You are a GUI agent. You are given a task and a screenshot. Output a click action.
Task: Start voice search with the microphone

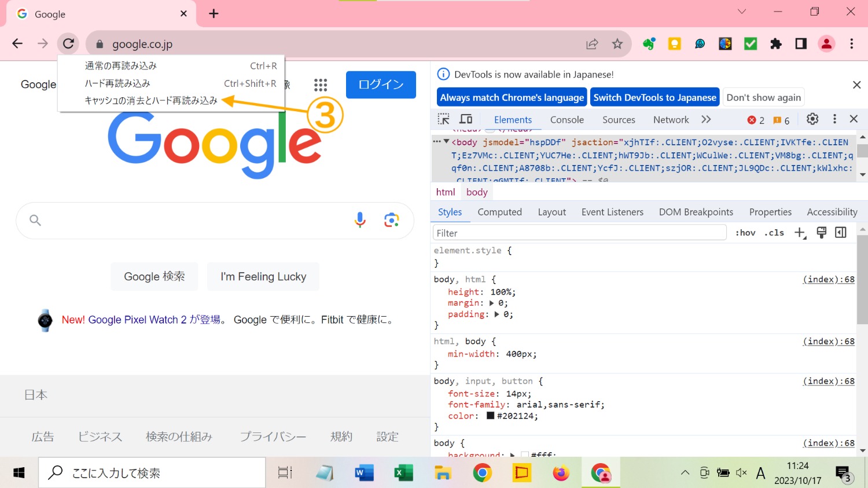click(x=360, y=220)
